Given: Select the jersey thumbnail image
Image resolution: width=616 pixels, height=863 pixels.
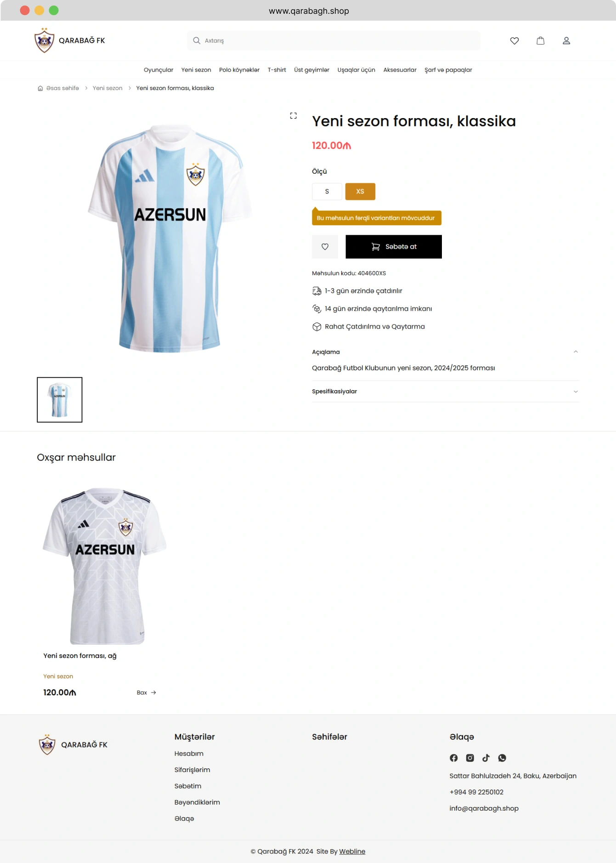Looking at the screenshot, I should 60,400.
